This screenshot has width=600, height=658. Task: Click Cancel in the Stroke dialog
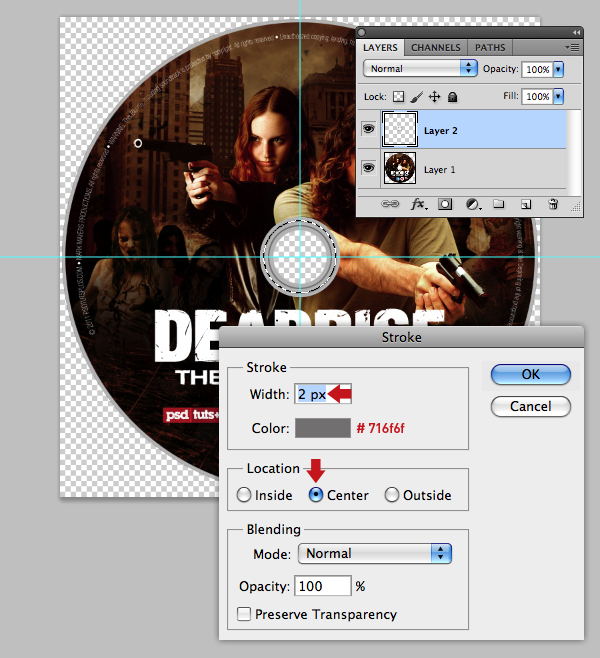point(530,406)
